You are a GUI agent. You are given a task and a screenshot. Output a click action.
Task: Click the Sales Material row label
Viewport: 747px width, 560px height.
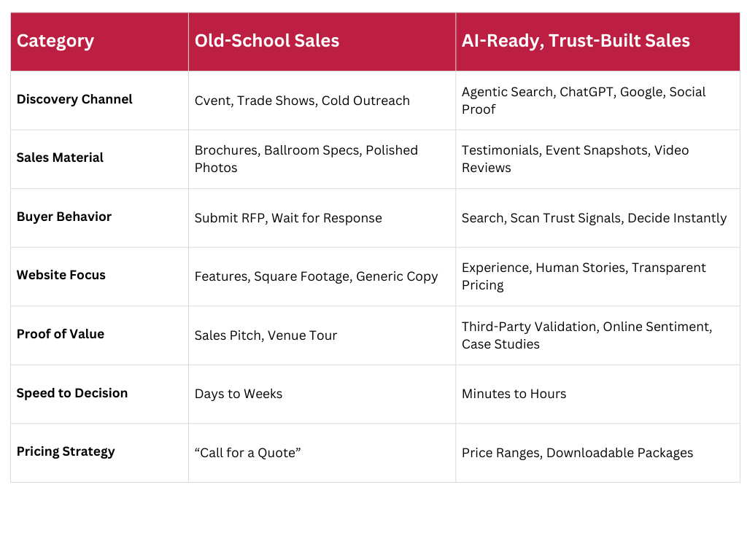pos(60,157)
